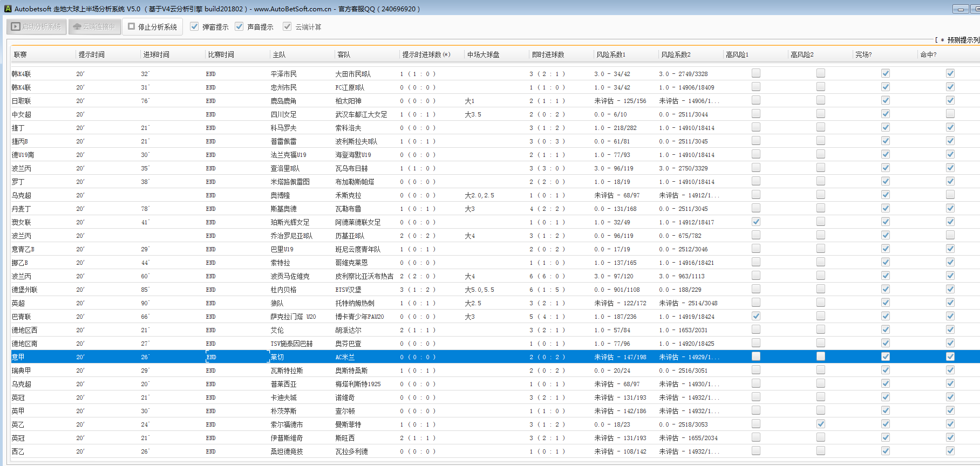Check 高风险1 for the 平泽市民 row
Image resolution: width=980 pixels, height=466 pixels.
[756, 73]
